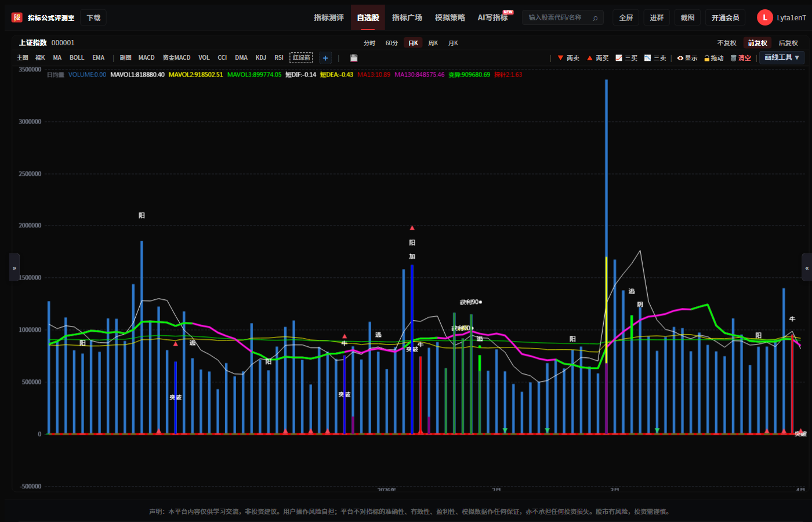Click the magenta MA130:848575.46 legend value
The width and height of the screenshot is (812, 522).
point(420,75)
